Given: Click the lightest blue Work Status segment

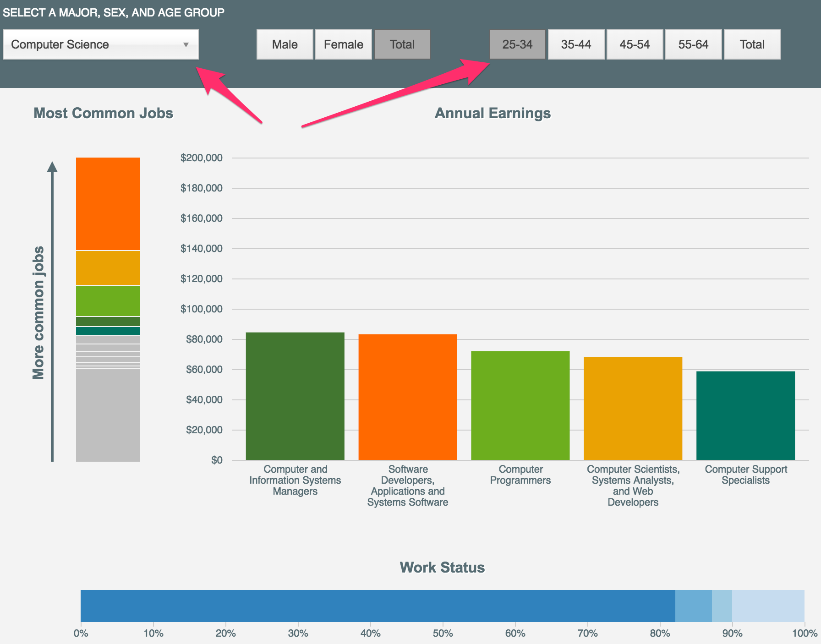Looking at the screenshot, I should (x=768, y=606).
